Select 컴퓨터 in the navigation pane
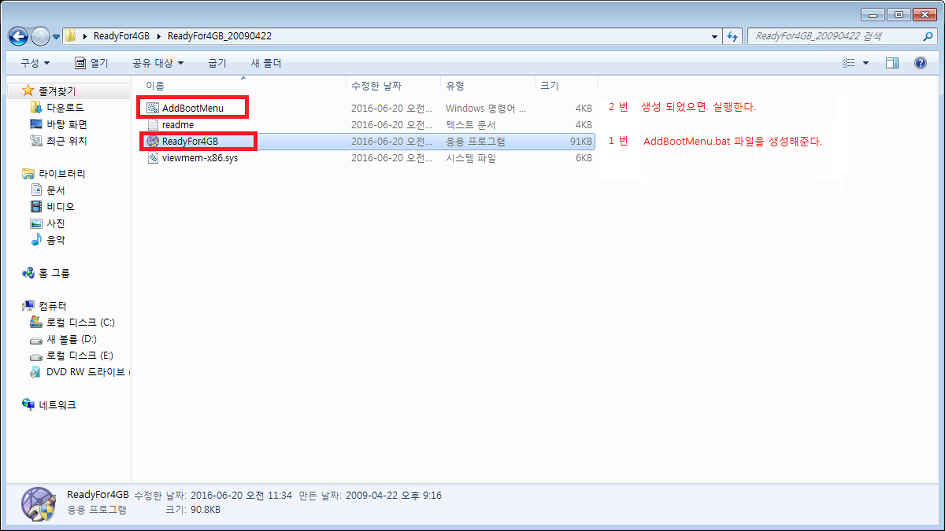The width and height of the screenshot is (945, 531). coord(52,306)
